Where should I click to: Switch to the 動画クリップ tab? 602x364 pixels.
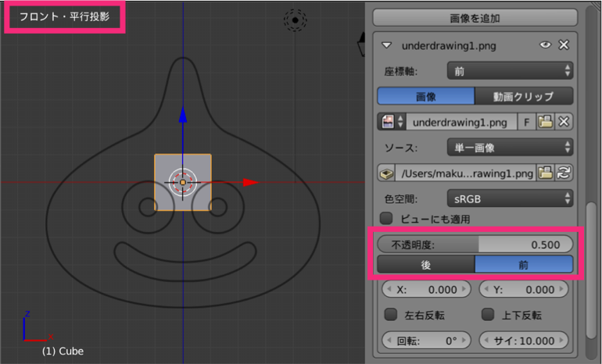click(x=524, y=97)
